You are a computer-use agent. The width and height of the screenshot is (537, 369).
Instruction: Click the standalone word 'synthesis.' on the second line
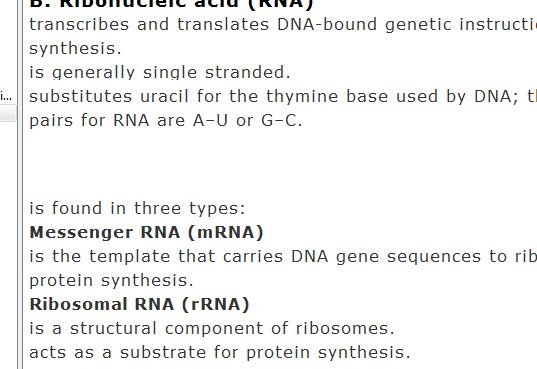[75, 48]
